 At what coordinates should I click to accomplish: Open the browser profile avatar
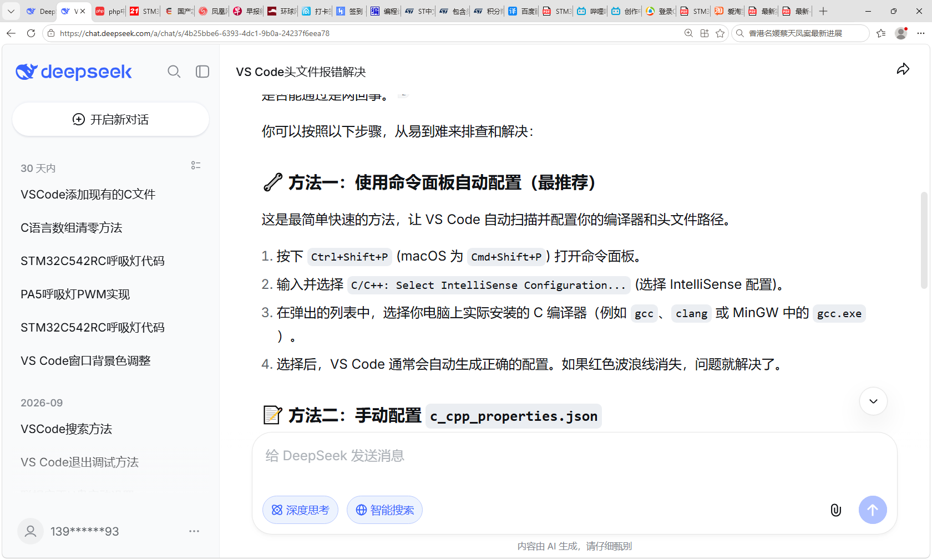[901, 33]
